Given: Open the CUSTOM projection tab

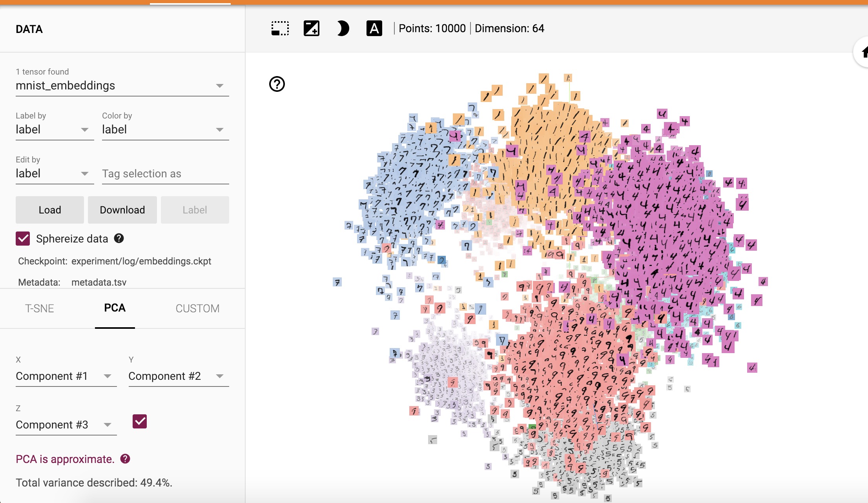Looking at the screenshot, I should 197,308.
